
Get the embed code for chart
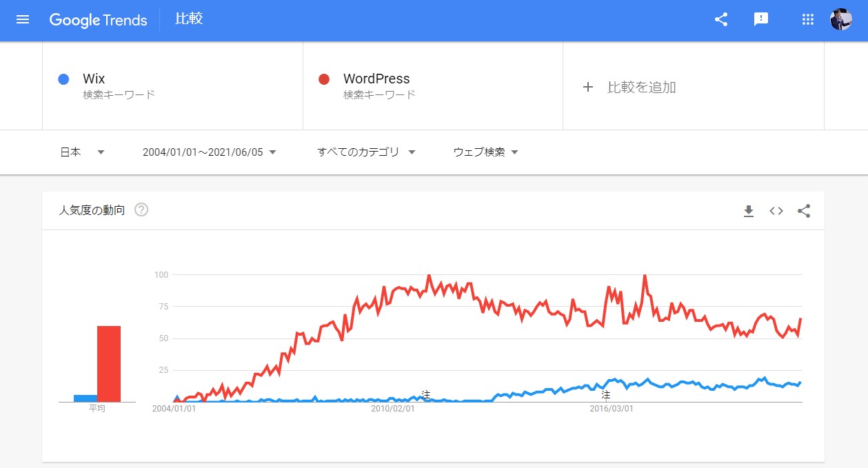[776, 211]
